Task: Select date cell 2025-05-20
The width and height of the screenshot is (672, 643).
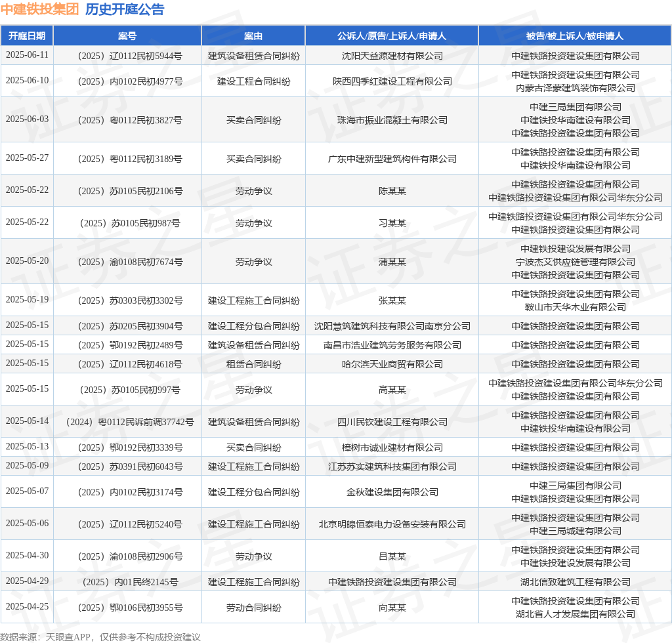Action: click(27, 261)
